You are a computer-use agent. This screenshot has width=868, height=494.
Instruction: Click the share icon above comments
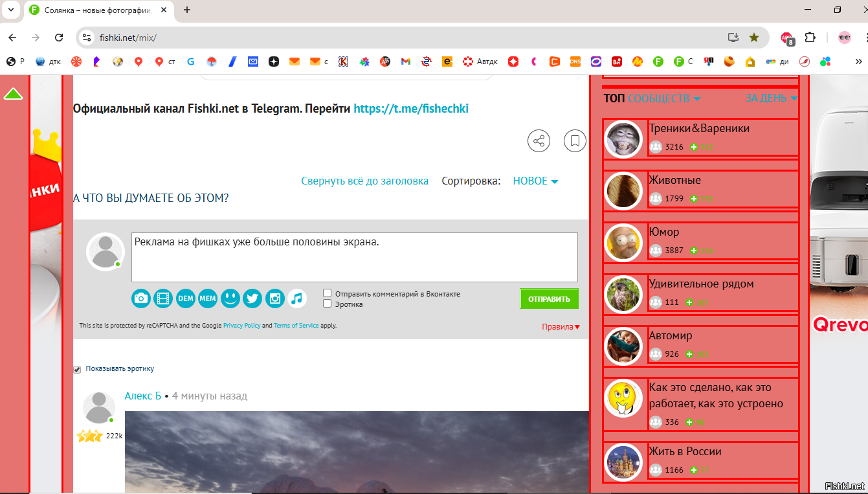click(x=539, y=140)
